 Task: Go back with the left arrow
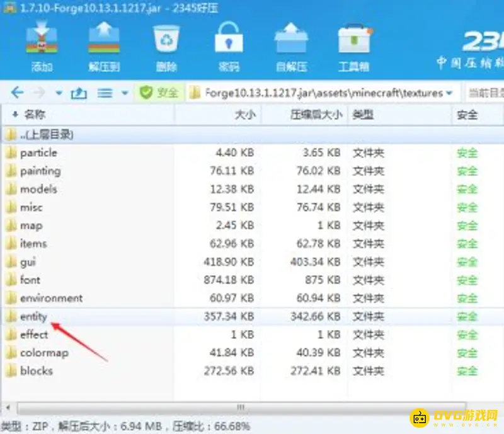pyautogui.click(x=17, y=93)
